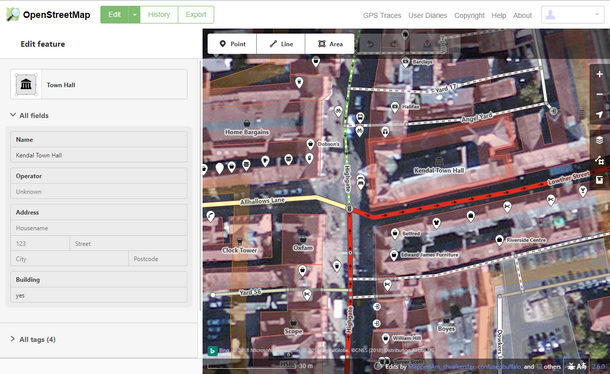Zoom out with the minus control
Viewport: 610px width, 374px height.
coord(599,94)
